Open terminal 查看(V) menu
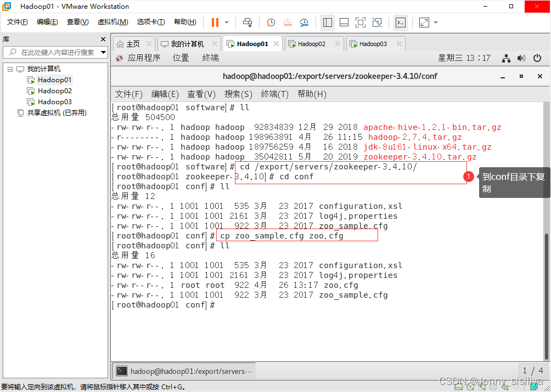The image size is (551, 392). [x=201, y=94]
